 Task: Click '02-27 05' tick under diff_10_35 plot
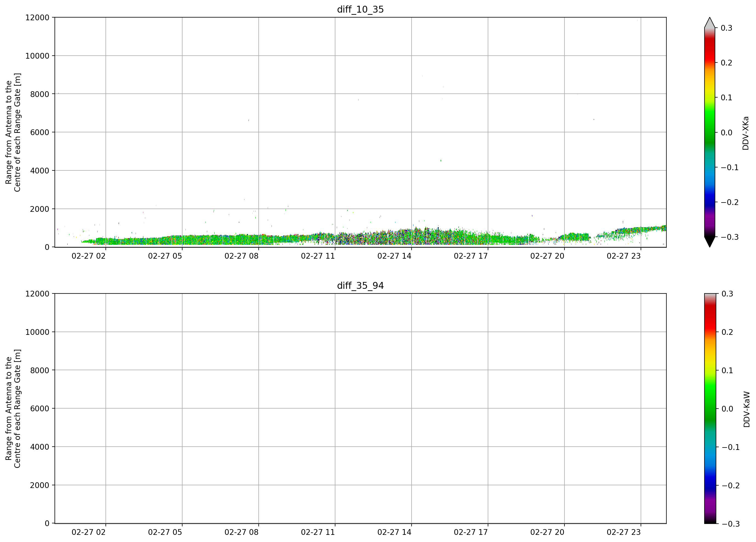pos(165,256)
